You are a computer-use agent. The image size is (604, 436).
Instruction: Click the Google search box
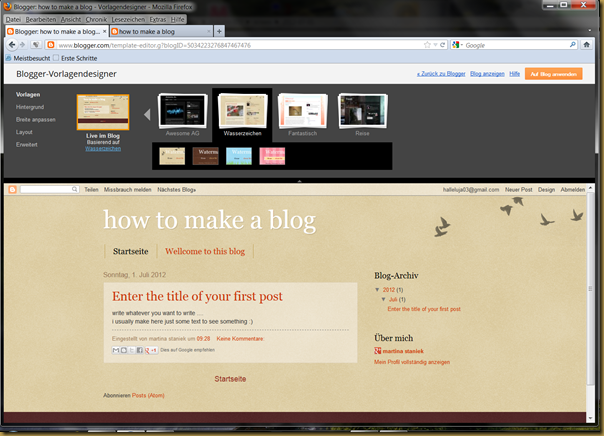click(x=516, y=45)
